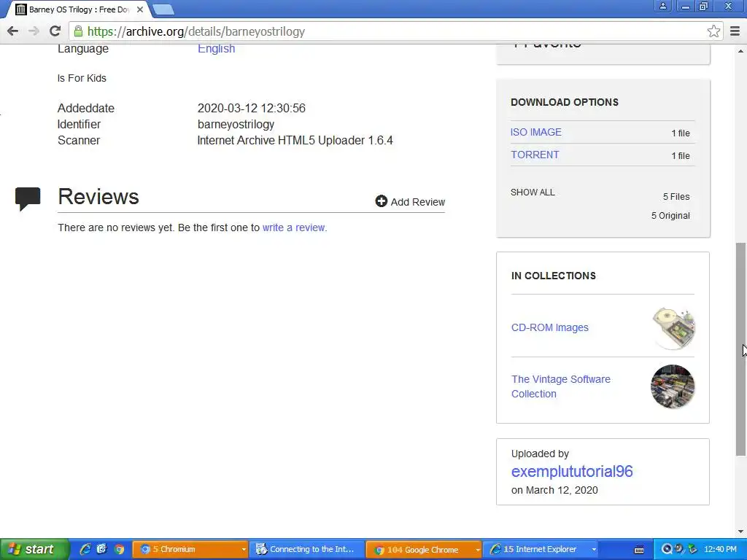The width and height of the screenshot is (747, 560).
Task: Click the first system tray icon
Action: tap(667, 549)
